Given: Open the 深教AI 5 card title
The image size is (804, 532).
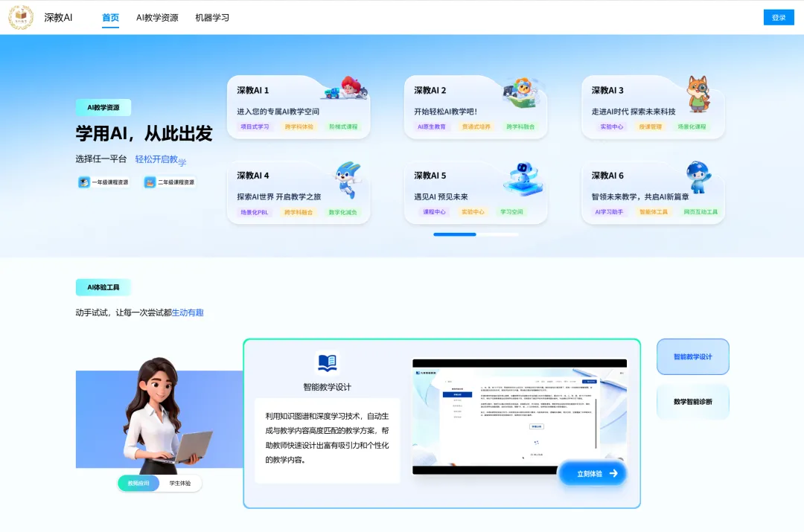Looking at the screenshot, I should coord(430,176).
